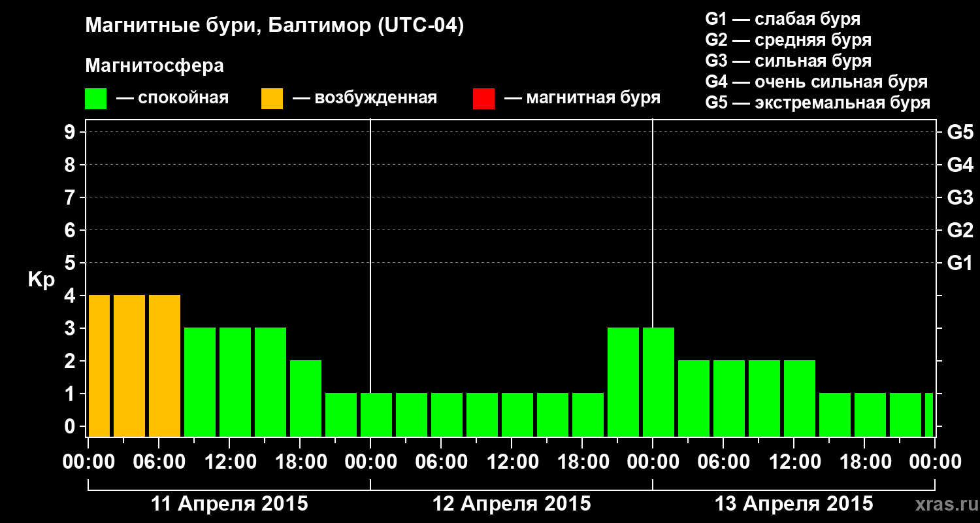Viewport: 980px width, 523px height.
Task: Click the 'G2 — средняя буря' line
Action: 789,40
